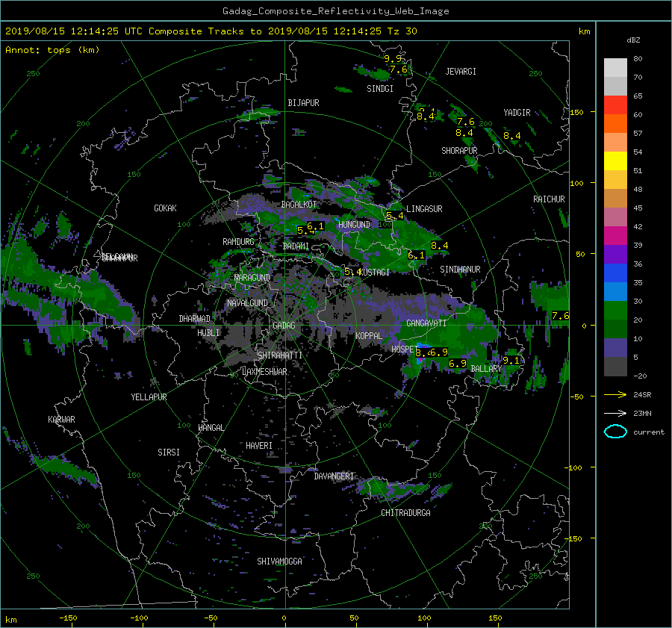Click the NAVALGUND city label
The height and width of the screenshot is (628, 672).
(247, 303)
